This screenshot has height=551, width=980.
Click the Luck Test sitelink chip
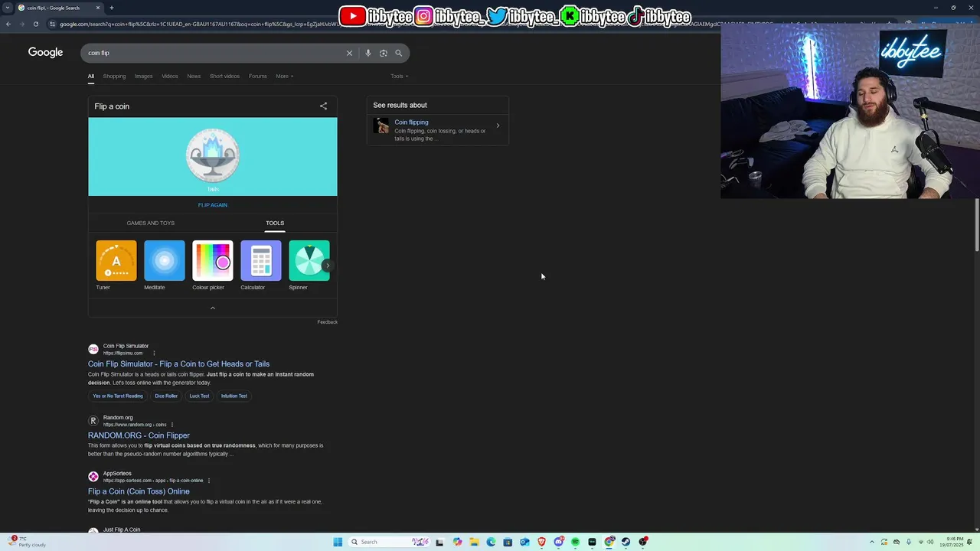(x=199, y=396)
